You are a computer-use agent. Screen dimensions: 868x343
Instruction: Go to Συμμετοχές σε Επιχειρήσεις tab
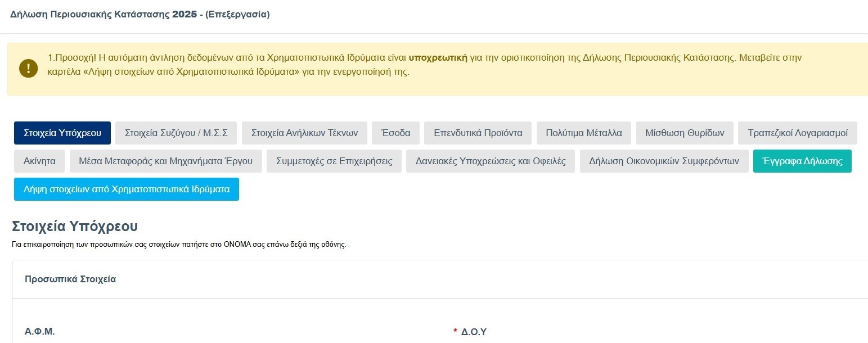tap(334, 161)
